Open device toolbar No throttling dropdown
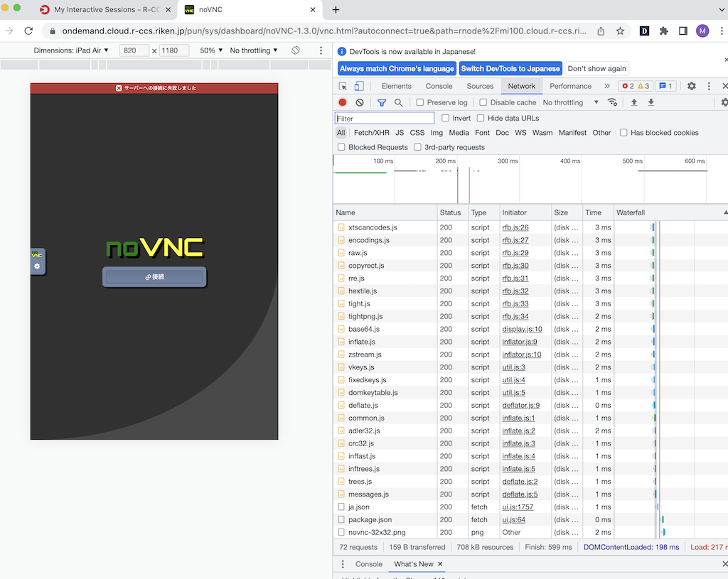Screen dimensions: 728x579 tap(254, 50)
